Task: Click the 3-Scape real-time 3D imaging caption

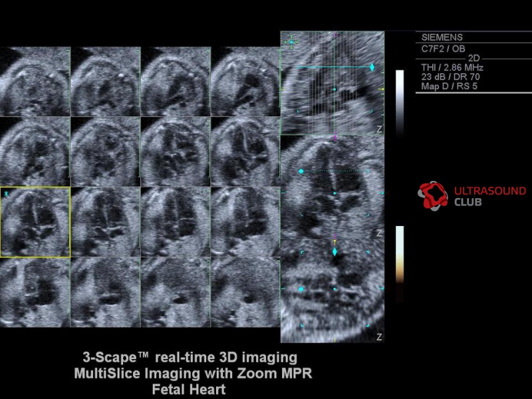Action: (190, 357)
